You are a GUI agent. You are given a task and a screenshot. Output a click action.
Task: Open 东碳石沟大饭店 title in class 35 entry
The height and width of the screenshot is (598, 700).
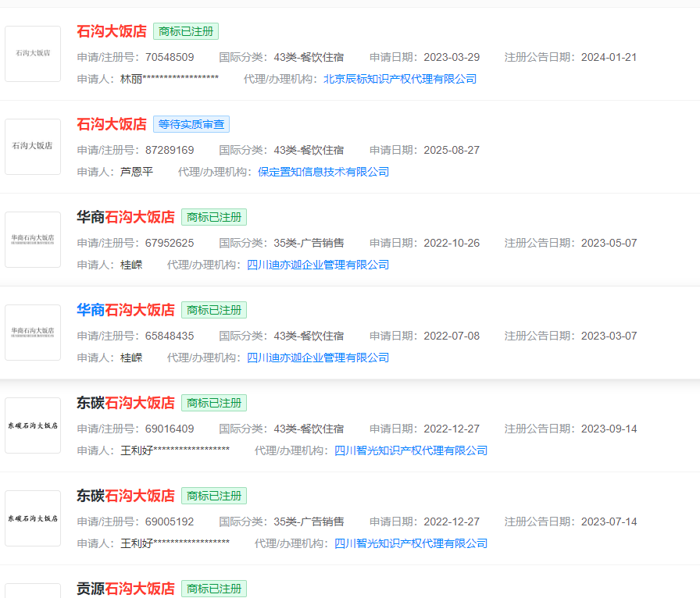pyautogui.click(x=126, y=496)
